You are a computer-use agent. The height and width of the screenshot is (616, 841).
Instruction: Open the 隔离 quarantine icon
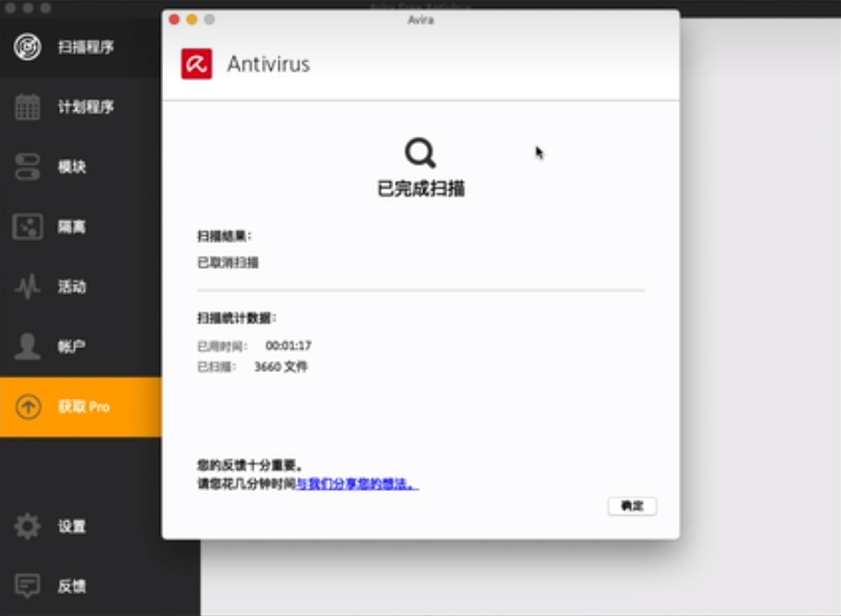tap(28, 226)
